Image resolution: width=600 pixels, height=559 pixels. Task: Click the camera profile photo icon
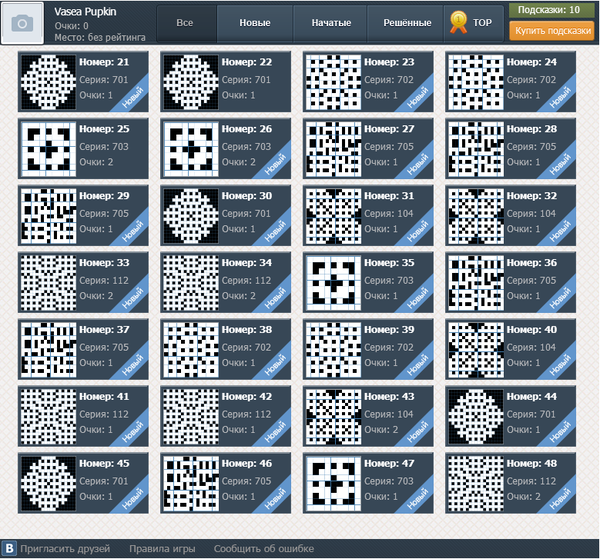click(x=23, y=23)
